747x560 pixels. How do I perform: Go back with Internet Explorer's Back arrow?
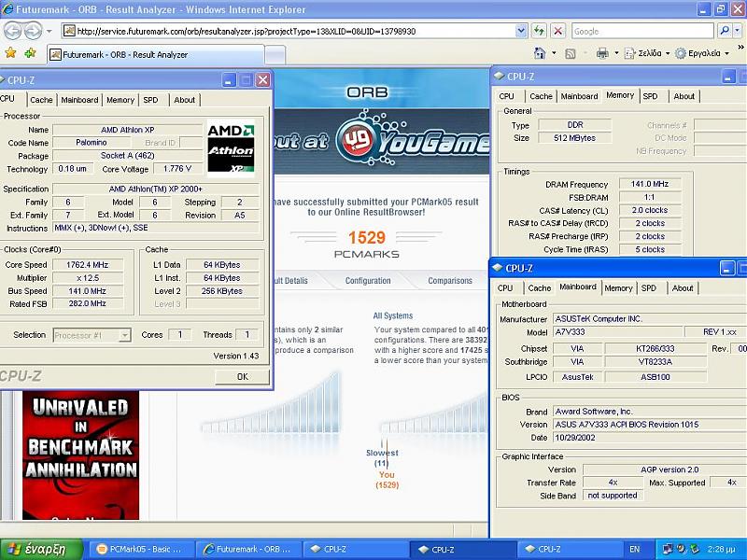pyautogui.click(x=13, y=32)
